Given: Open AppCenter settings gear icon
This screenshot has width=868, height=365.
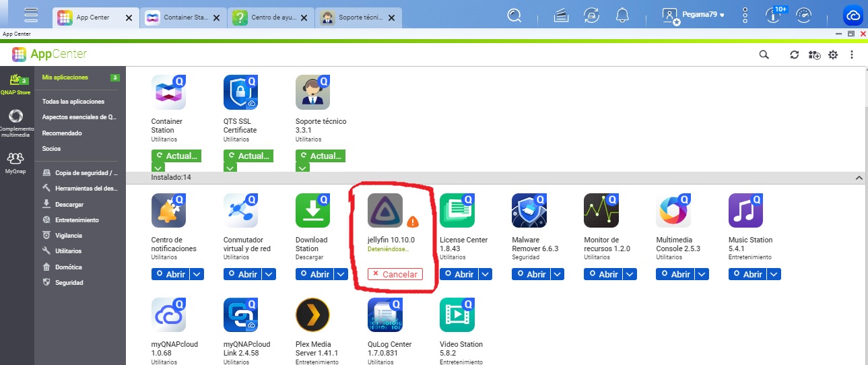Looking at the screenshot, I should tap(833, 55).
